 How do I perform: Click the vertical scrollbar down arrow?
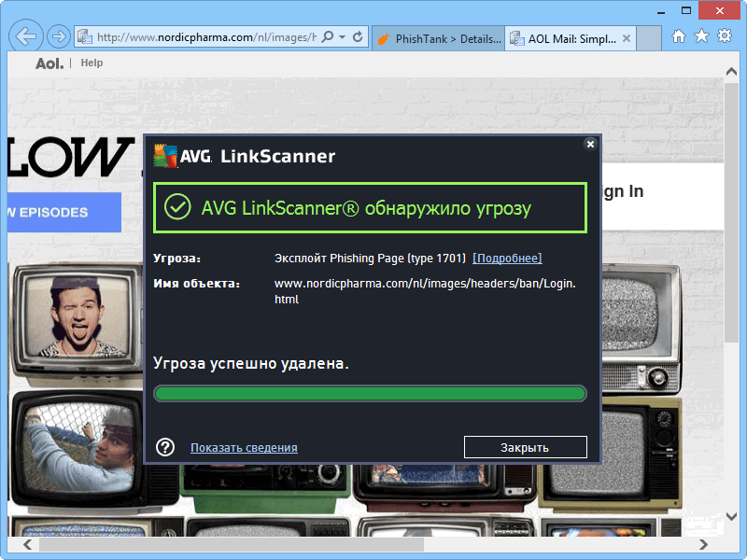coord(731,516)
